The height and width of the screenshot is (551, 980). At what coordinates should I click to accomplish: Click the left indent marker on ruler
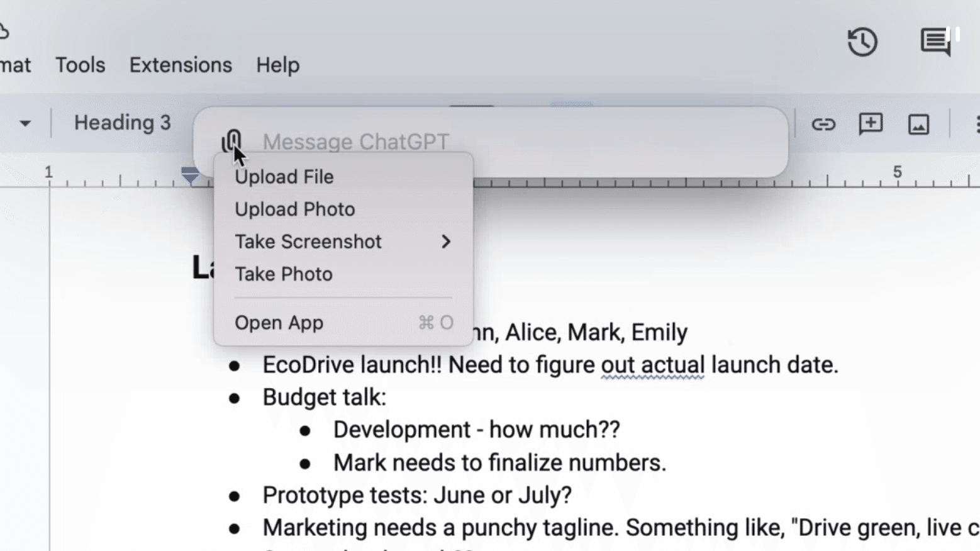[189, 175]
